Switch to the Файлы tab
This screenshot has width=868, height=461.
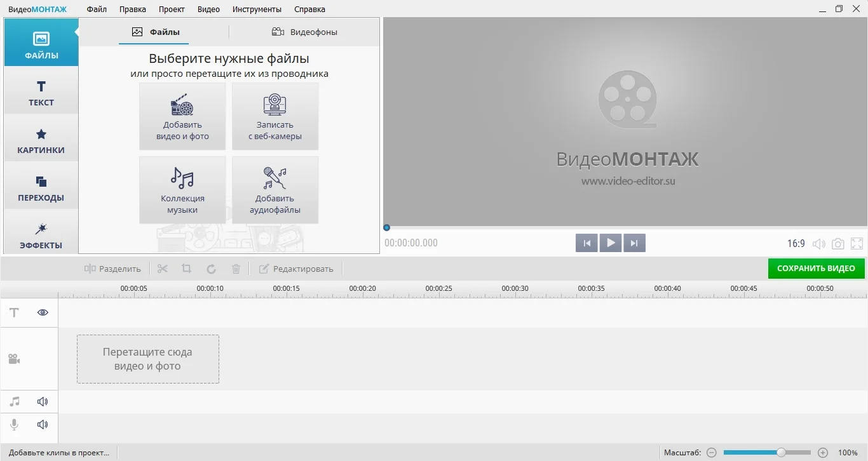click(156, 32)
